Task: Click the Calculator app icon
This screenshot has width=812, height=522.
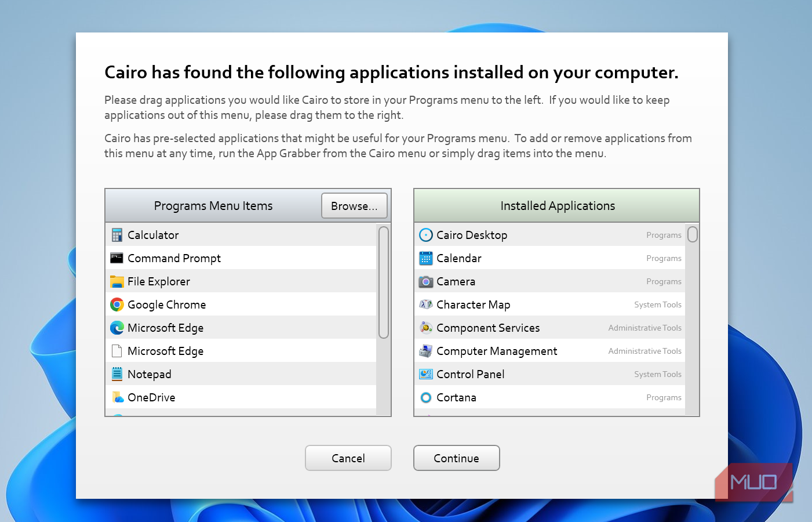Action: click(x=117, y=235)
